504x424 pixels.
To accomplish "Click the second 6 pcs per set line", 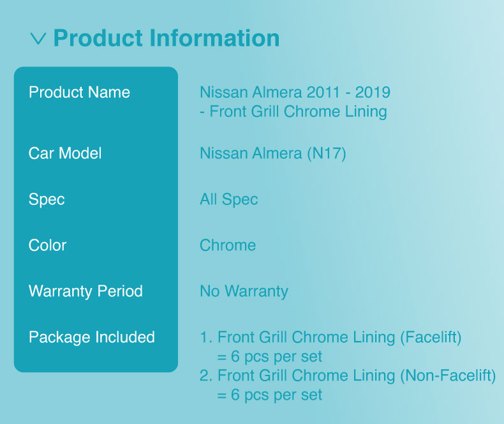I will [270, 395].
